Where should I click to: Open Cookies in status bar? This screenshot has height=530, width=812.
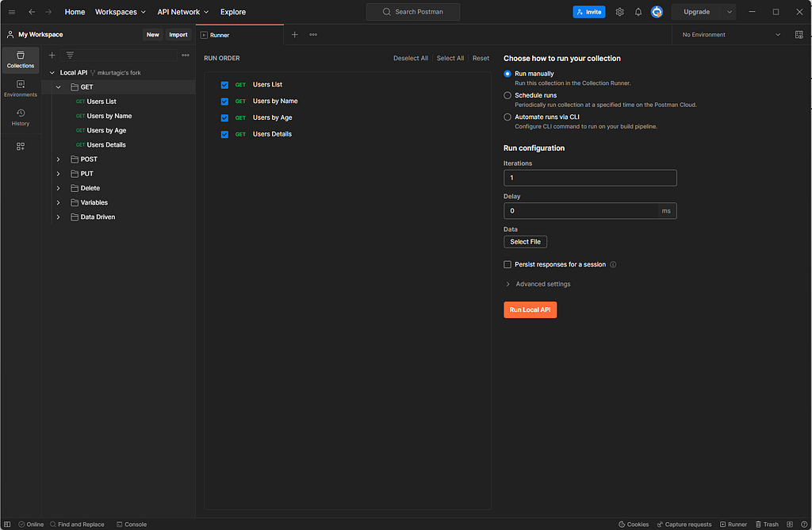634,524
